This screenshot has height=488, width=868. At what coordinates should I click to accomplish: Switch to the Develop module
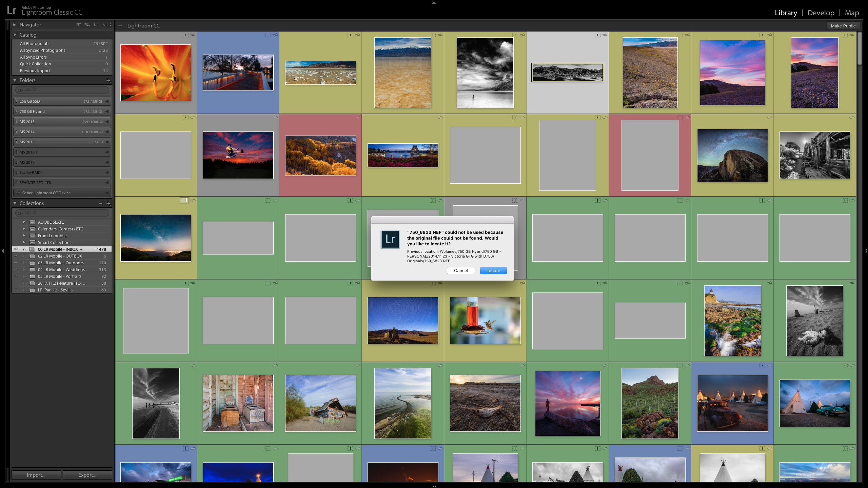821,13
